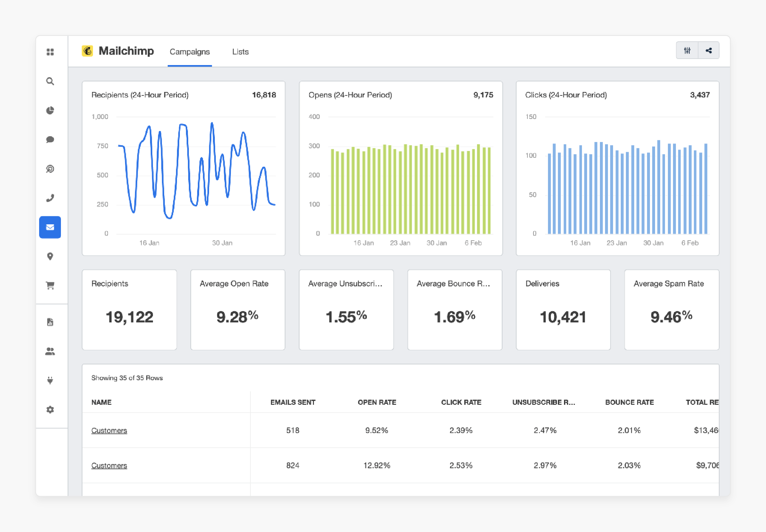Click the 2.39% click rate cell
This screenshot has height=532, width=766.
click(x=461, y=430)
